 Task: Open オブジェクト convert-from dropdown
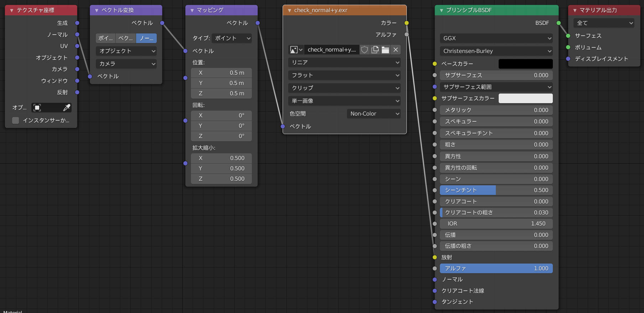pos(126,51)
